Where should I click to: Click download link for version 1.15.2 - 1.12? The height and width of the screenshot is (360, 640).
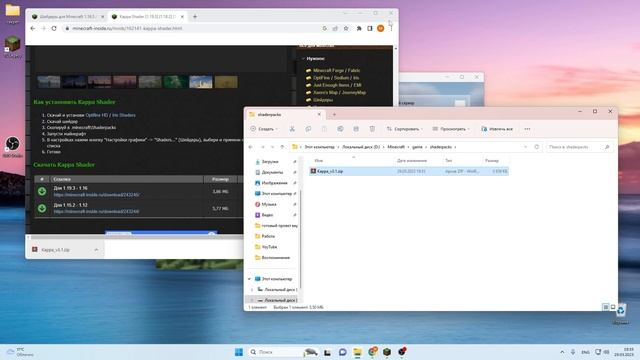(x=96, y=212)
